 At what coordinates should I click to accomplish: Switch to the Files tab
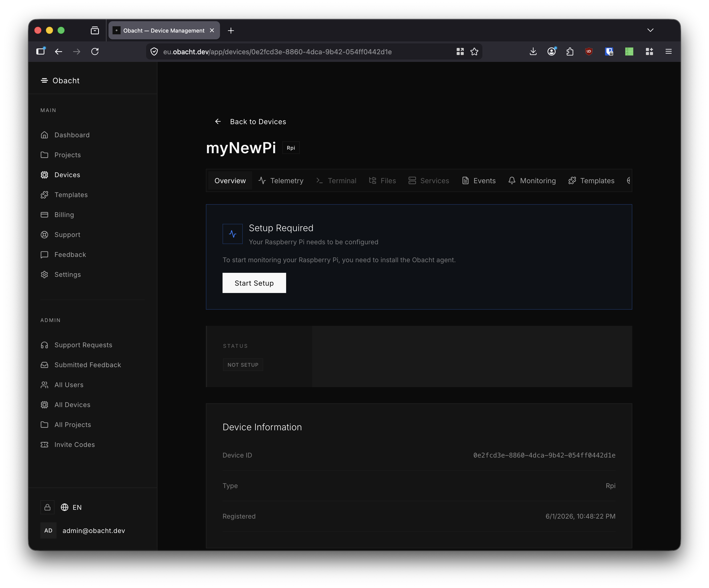click(x=382, y=181)
